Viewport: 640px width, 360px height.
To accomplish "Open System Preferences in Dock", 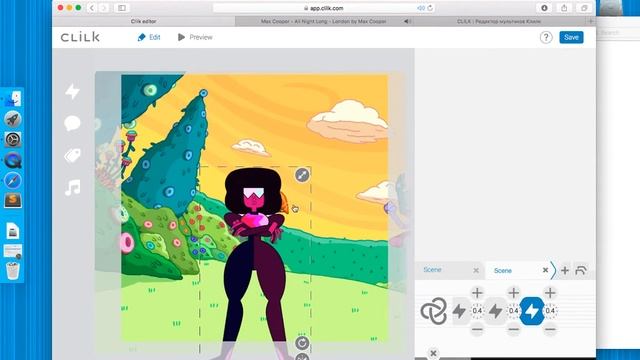I will click(13, 140).
